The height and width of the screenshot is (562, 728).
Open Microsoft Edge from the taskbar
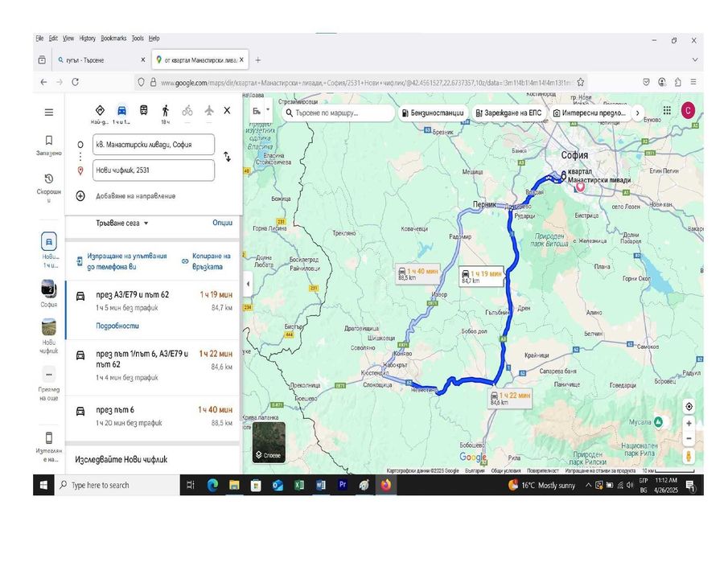212,485
